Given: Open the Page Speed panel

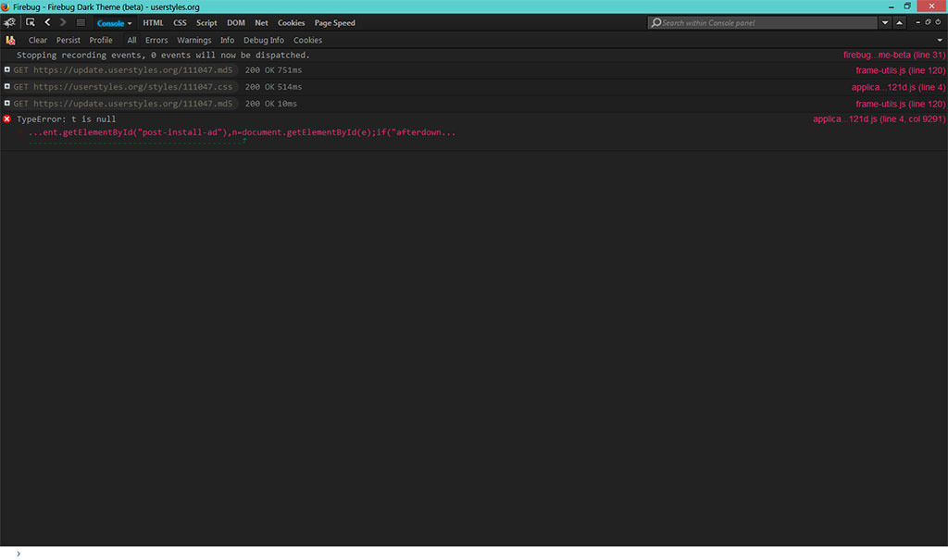Looking at the screenshot, I should point(334,23).
